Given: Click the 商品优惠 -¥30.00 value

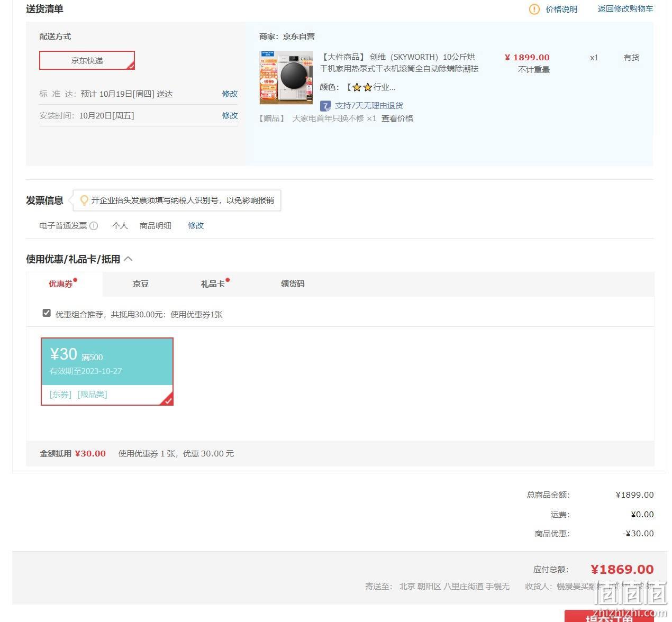Looking at the screenshot, I should coord(638,534).
